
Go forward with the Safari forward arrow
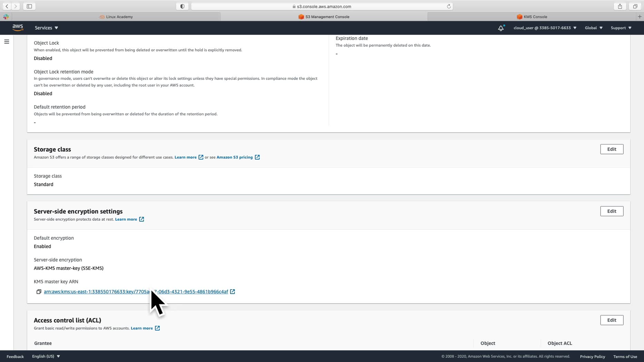coord(16,6)
